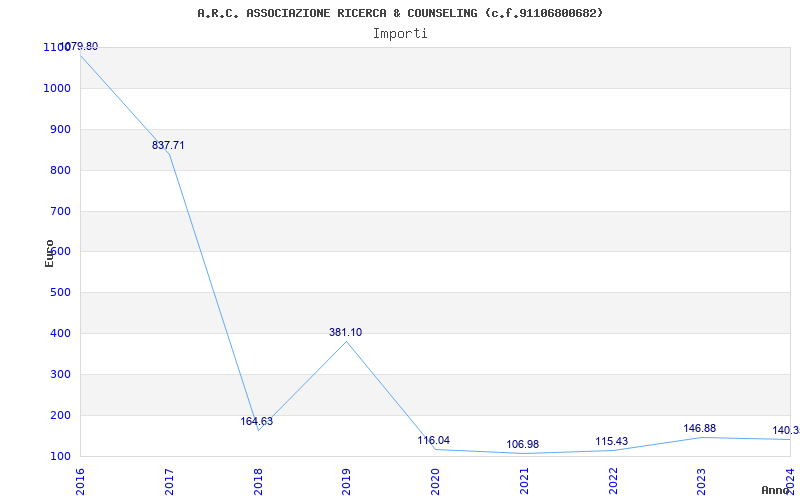Click the 381.10 data label for 2019

[345, 333]
